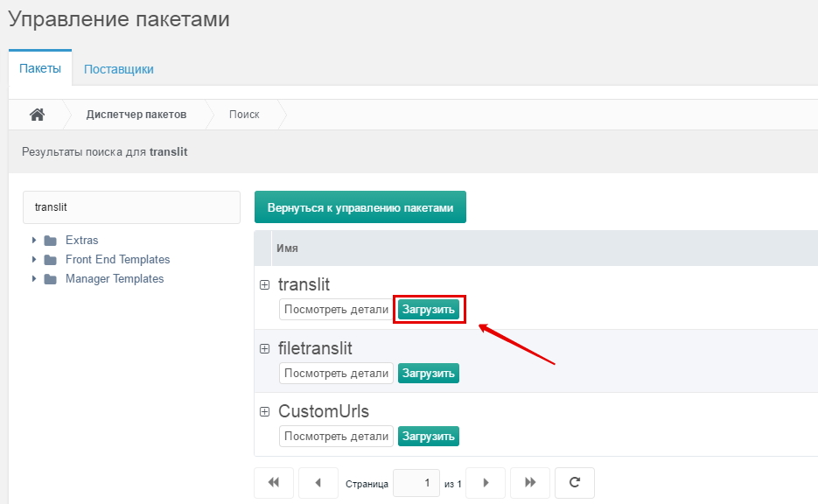Select the Front End Templates folder icon
Image resolution: width=818 pixels, height=504 pixels.
click(x=50, y=260)
